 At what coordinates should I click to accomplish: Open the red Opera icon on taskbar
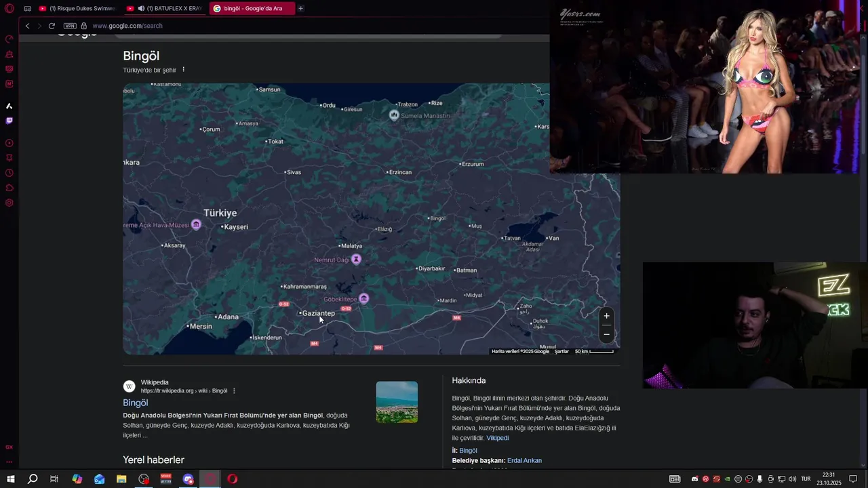[x=233, y=479]
